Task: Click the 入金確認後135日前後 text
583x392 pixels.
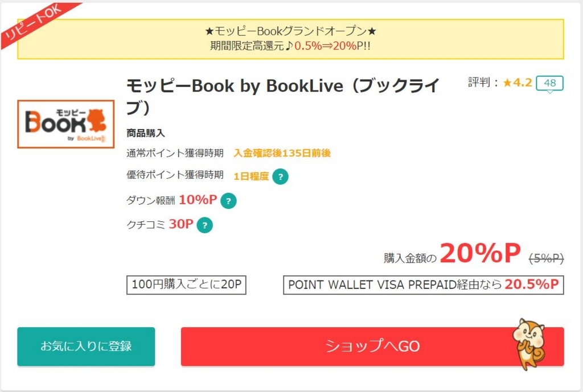Action: [282, 153]
